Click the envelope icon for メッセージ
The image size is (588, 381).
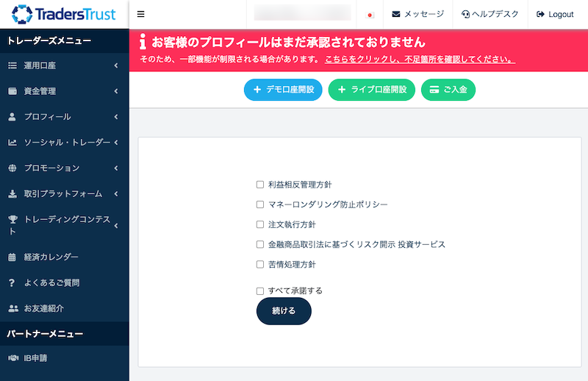tap(396, 14)
